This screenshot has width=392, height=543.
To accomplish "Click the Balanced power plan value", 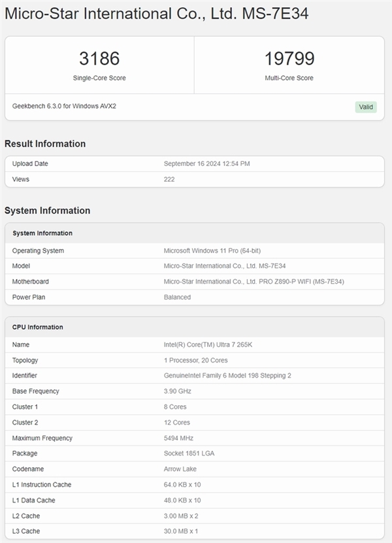I will click(x=177, y=297).
